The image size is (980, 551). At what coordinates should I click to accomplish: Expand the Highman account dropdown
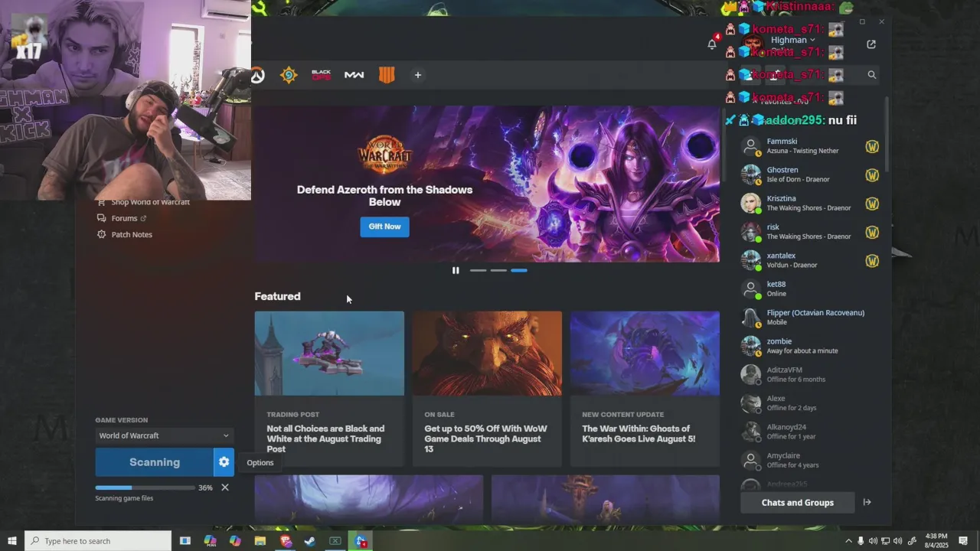[792, 40]
